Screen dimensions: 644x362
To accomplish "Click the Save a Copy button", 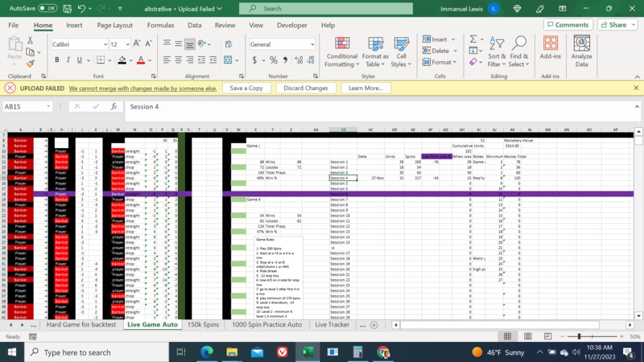I will (x=246, y=88).
